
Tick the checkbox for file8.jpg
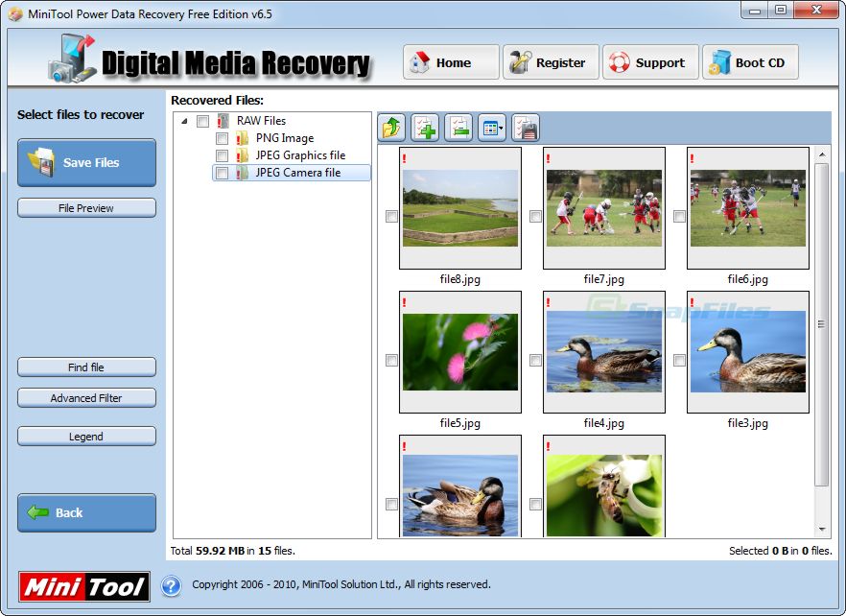click(392, 217)
